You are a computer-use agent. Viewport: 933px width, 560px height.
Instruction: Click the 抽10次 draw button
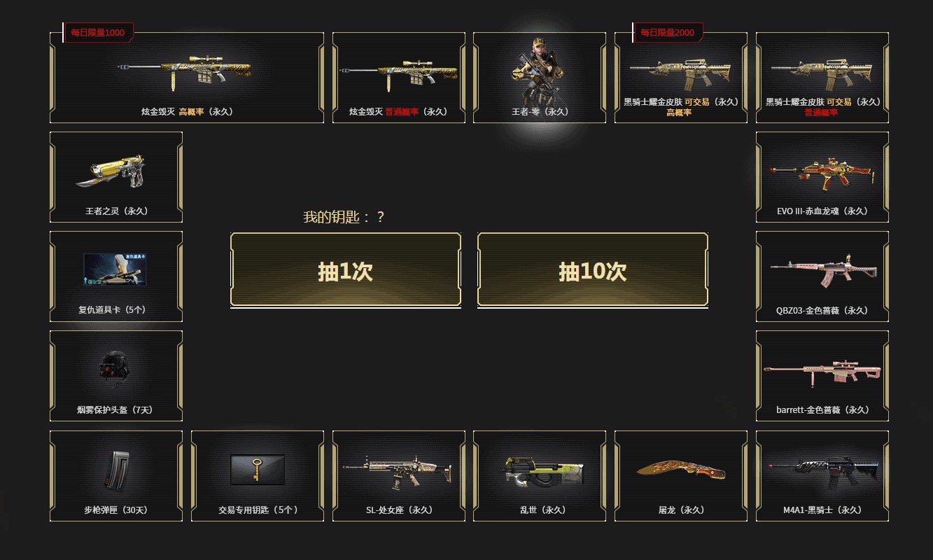tap(593, 270)
